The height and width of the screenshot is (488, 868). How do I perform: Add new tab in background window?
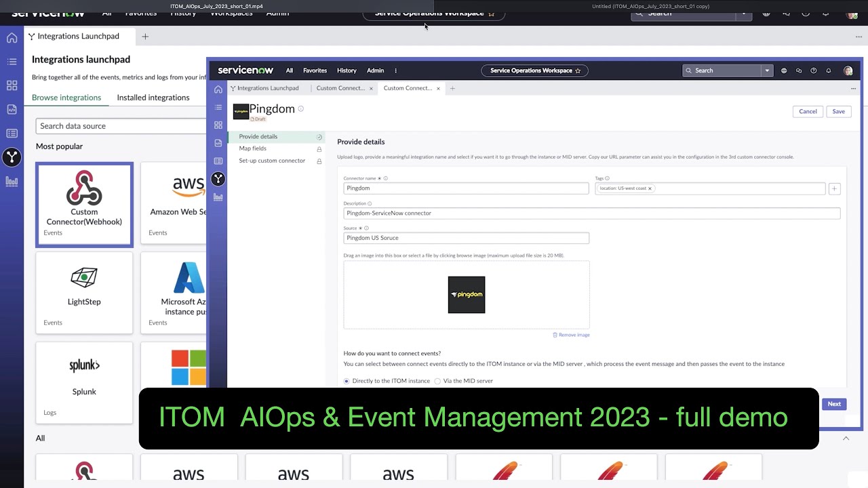click(145, 37)
